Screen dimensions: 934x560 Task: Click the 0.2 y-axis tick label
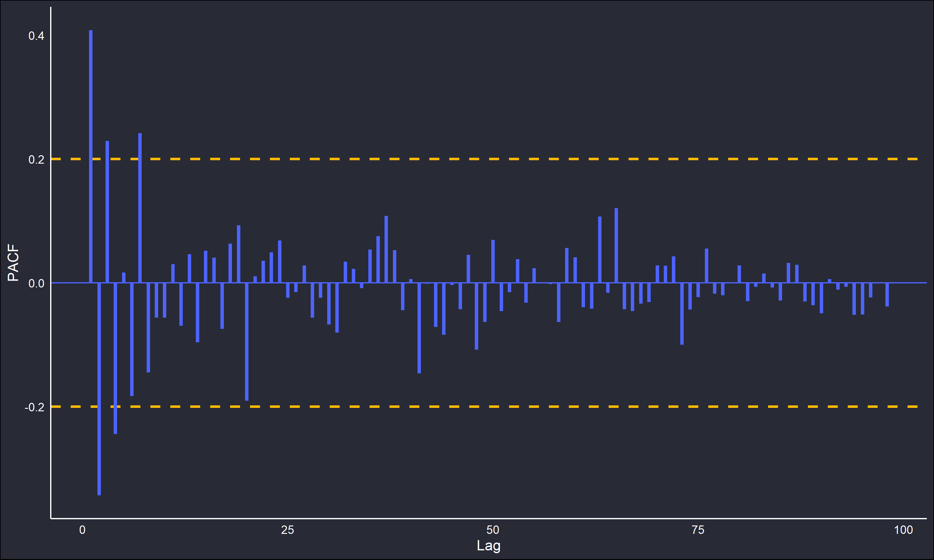(36, 160)
